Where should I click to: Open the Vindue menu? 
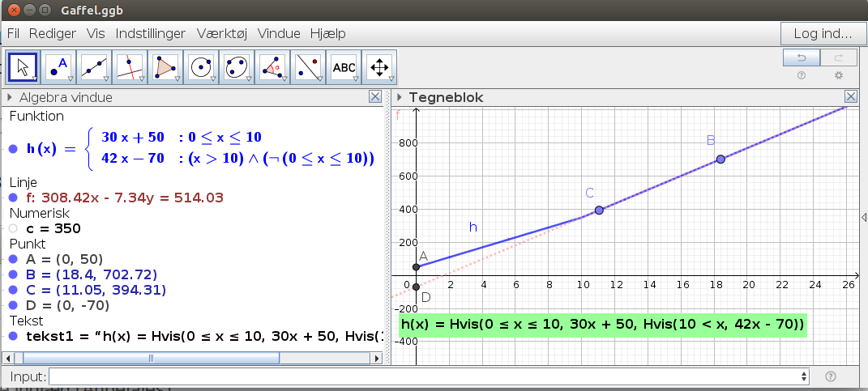tap(279, 34)
